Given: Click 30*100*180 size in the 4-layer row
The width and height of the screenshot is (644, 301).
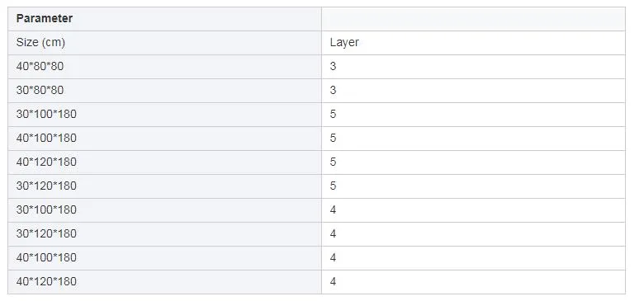Looking at the screenshot, I should [x=164, y=210].
